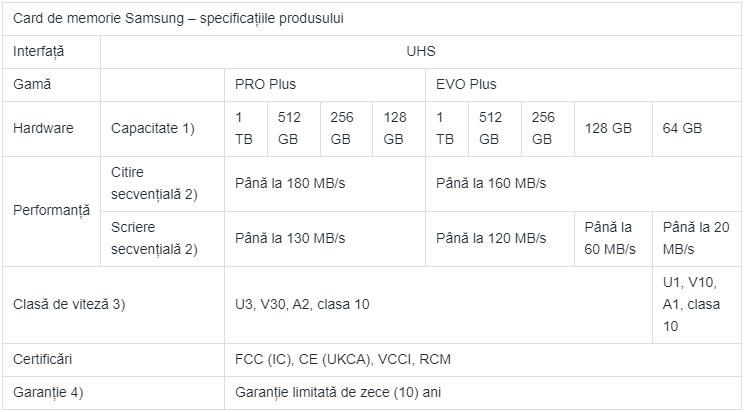
Task: Select the 64 GB capacity cell
Action: pos(682,129)
